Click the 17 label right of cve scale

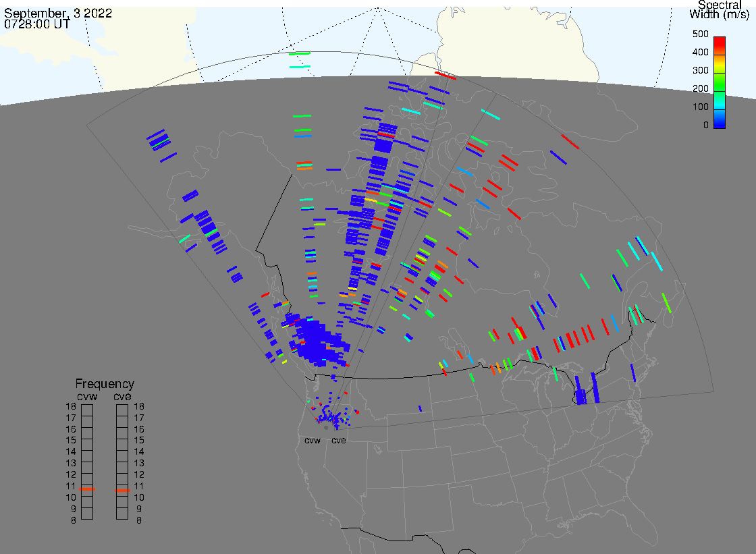tap(139, 418)
